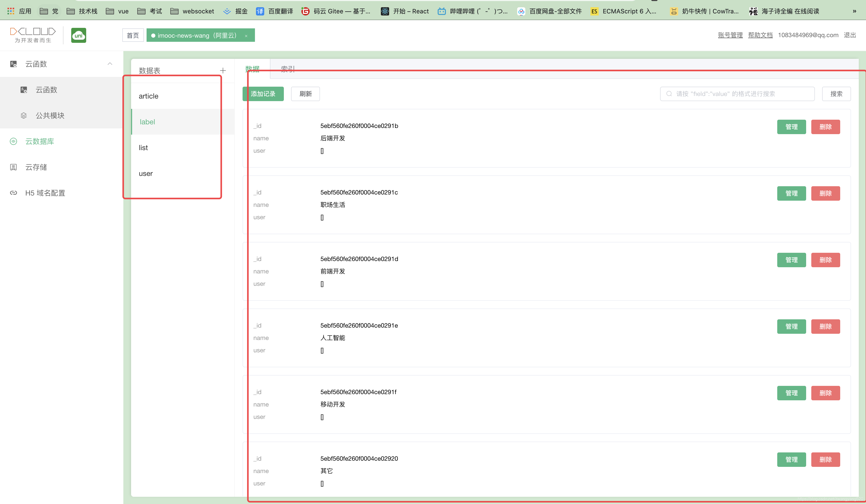Click the 添加记录 button
This screenshot has height=504, width=866.
click(x=263, y=94)
